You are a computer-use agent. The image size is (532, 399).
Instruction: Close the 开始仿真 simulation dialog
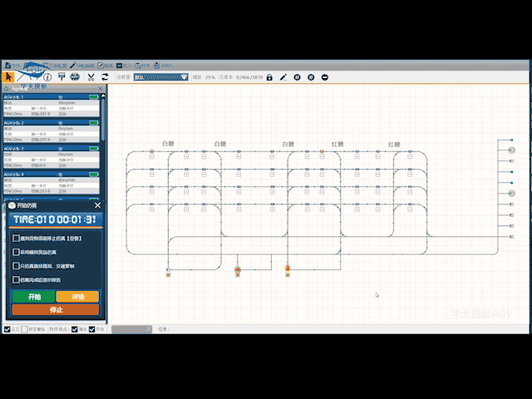pyautogui.click(x=98, y=205)
